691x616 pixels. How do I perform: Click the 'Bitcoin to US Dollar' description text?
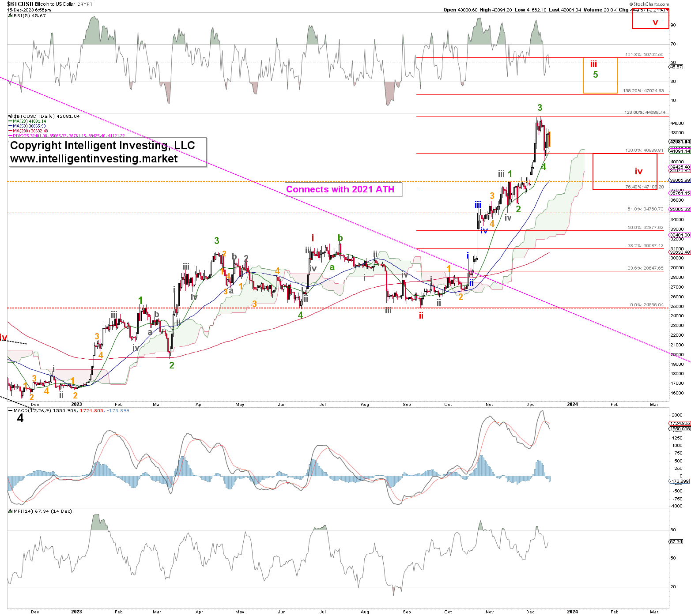[55, 4]
